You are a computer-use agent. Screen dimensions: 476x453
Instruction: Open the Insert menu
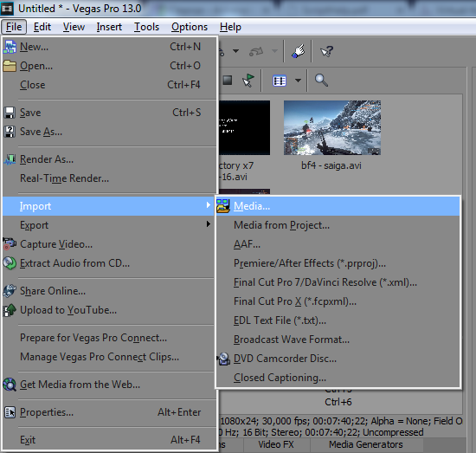pos(109,27)
